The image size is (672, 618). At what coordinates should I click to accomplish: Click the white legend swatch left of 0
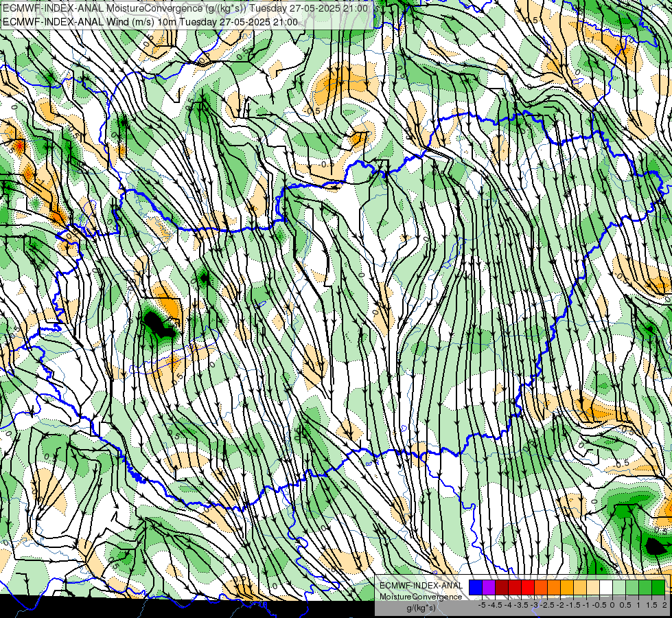606,587
